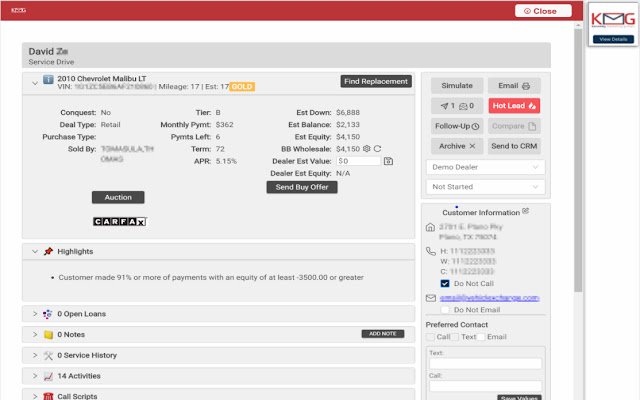Collapse the 2010 Chevrolet Malibu section
This screenshot has height=400, width=640.
point(35,83)
